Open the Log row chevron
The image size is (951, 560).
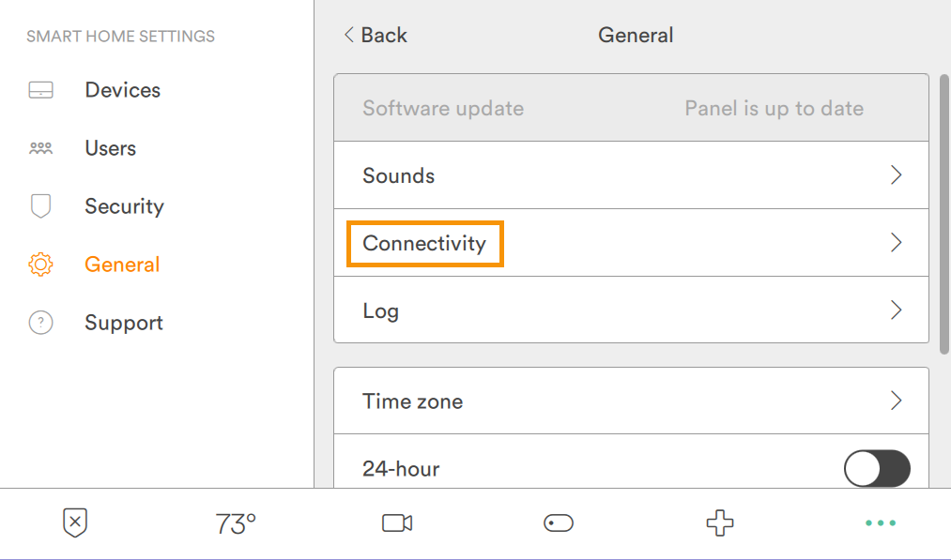pos(896,310)
